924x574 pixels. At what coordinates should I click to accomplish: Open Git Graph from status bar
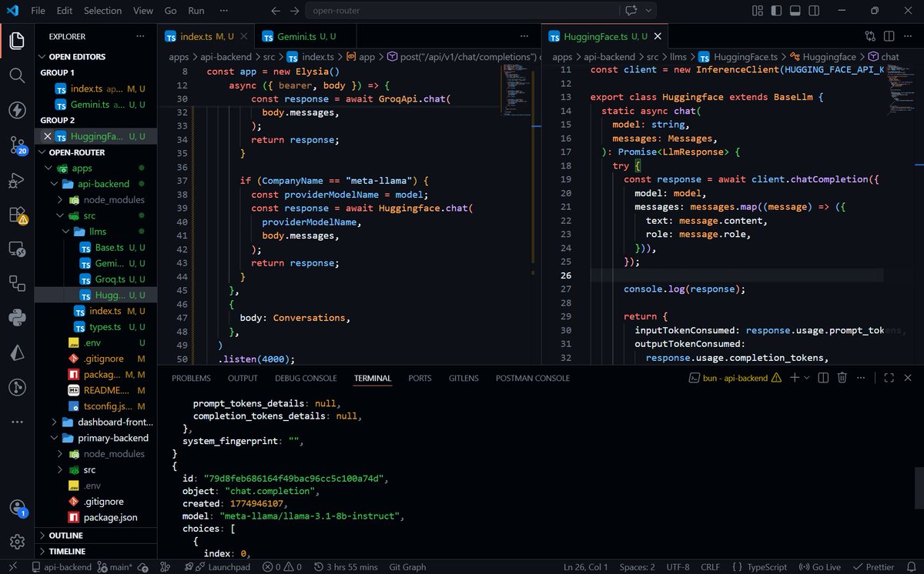[407, 567]
